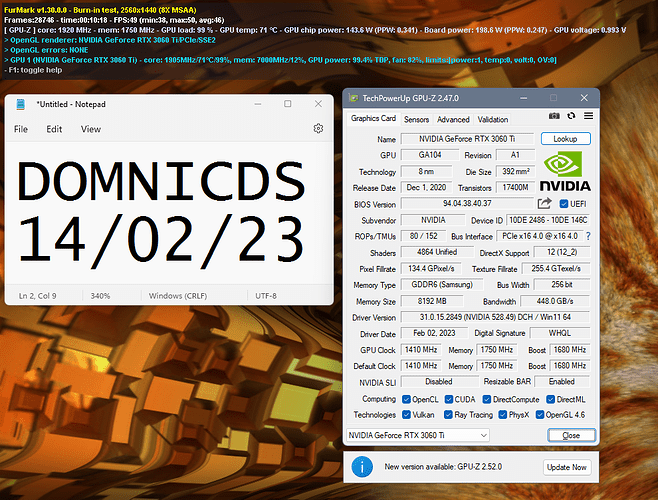Toggle the OpenCL checkbox

(x=406, y=399)
